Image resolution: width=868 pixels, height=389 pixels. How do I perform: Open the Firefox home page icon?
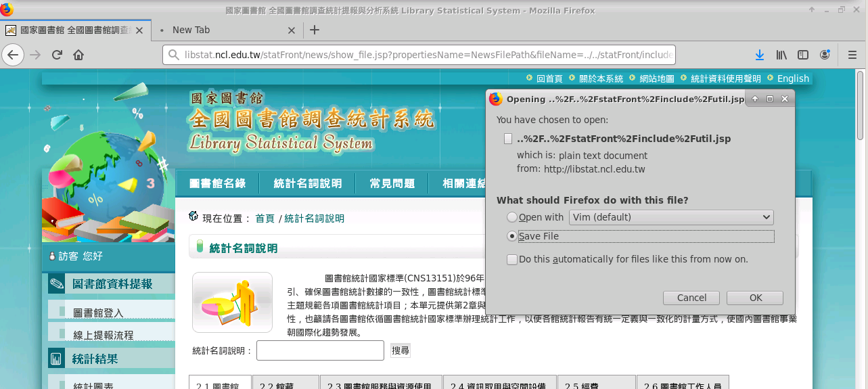(78, 55)
